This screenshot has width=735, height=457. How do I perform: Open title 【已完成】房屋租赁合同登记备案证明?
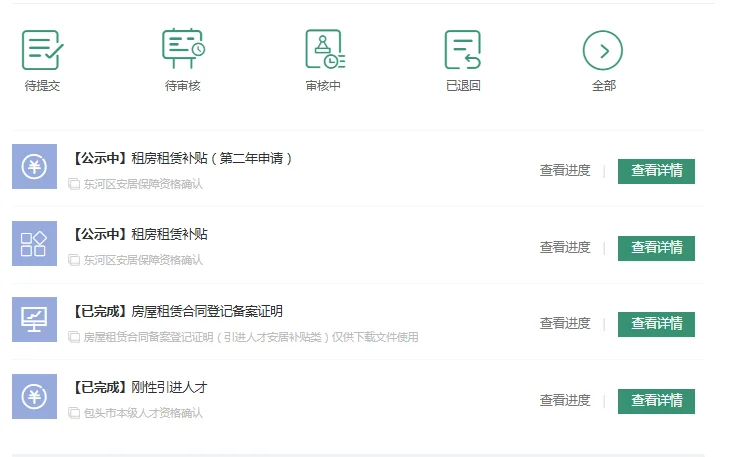[176, 311]
